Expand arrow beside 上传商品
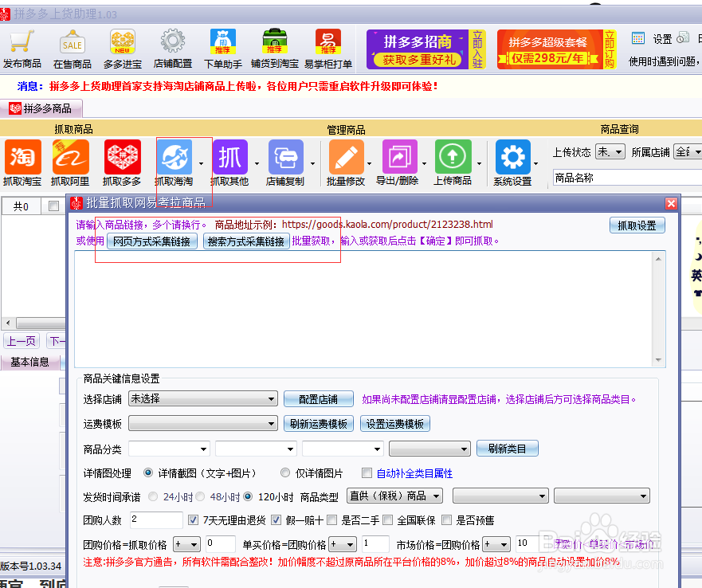The width and height of the screenshot is (702, 588). (x=479, y=163)
